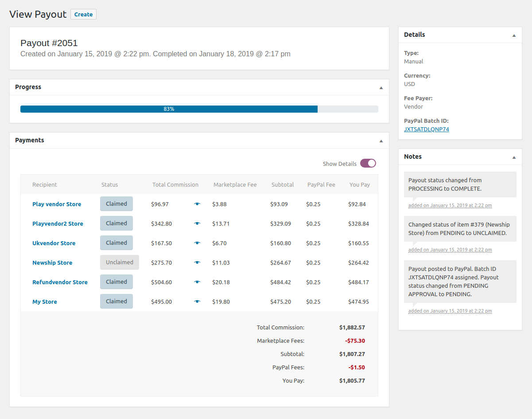Open PayPal Batch ID JXTSATDLQNP74
This screenshot has width=532, height=419.
click(426, 129)
